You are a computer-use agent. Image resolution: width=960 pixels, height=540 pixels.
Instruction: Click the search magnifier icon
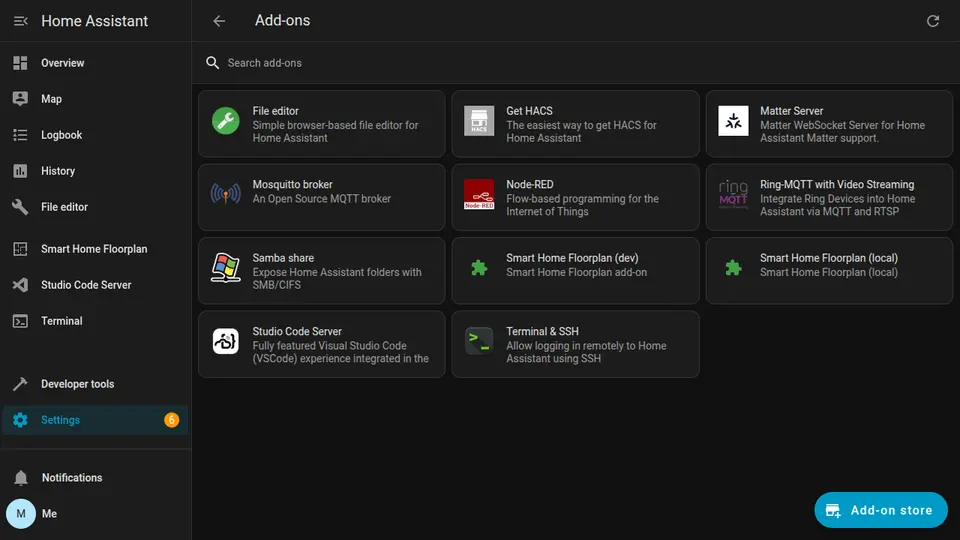coord(212,62)
